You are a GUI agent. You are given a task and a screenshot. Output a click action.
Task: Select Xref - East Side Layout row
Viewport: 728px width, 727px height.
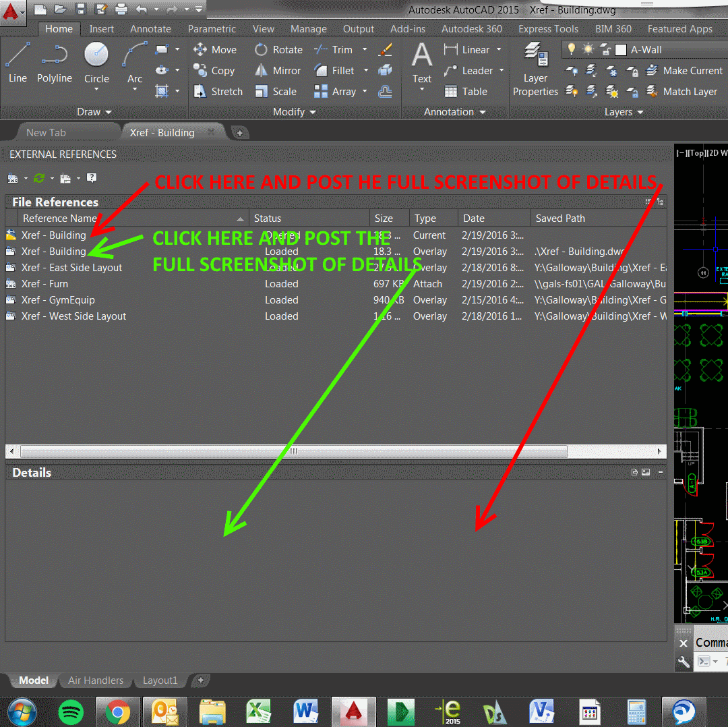coord(336,268)
